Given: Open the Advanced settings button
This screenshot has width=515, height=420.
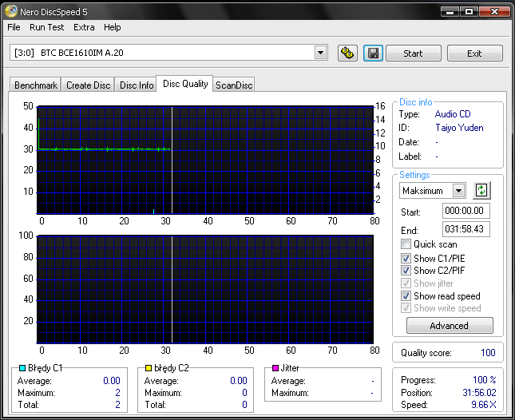Looking at the screenshot, I should pos(450,326).
